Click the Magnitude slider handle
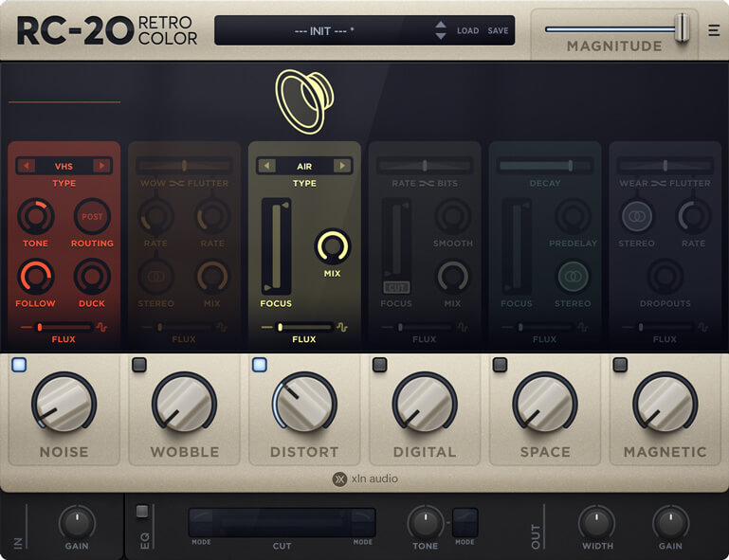Viewport: 729px width, 560px height. [682, 27]
